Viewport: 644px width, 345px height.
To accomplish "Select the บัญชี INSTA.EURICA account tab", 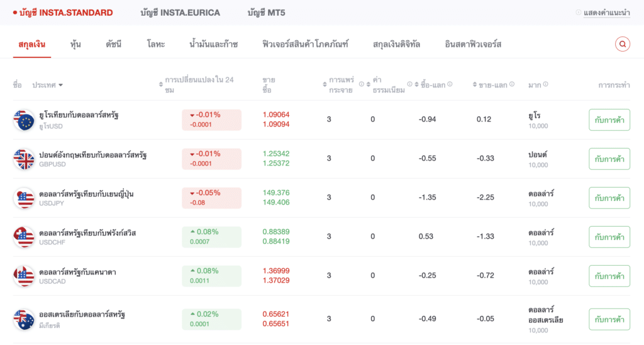I will (180, 13).
